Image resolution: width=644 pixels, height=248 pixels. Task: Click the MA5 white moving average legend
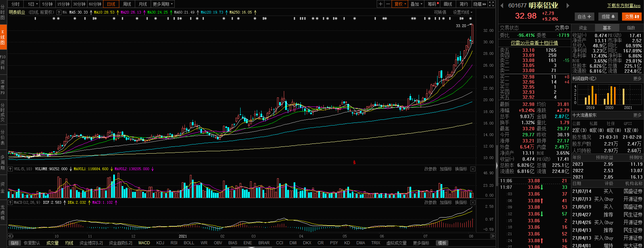pyautogui.click(x=78, y=12)
